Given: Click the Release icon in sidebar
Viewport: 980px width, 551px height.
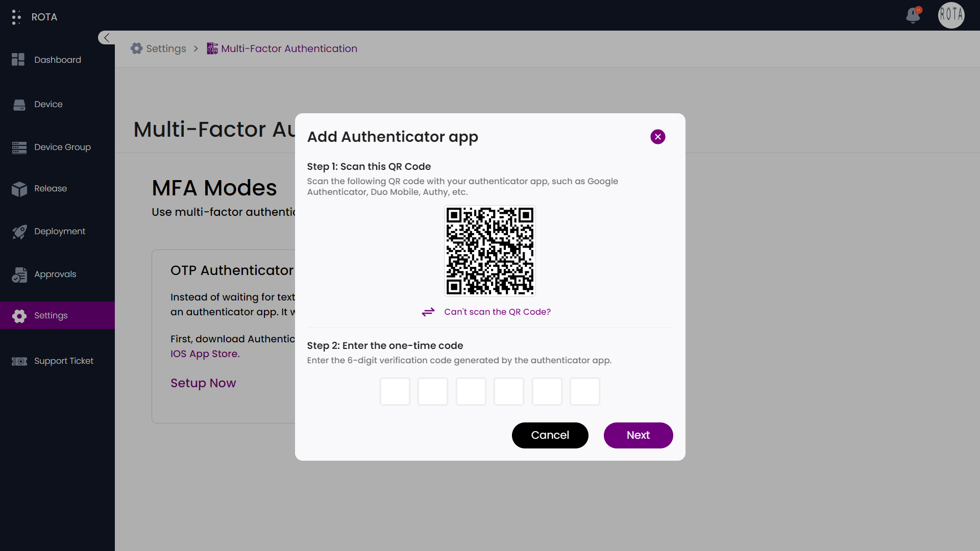Looking at the screenshot, I should (x=19, y=188).
